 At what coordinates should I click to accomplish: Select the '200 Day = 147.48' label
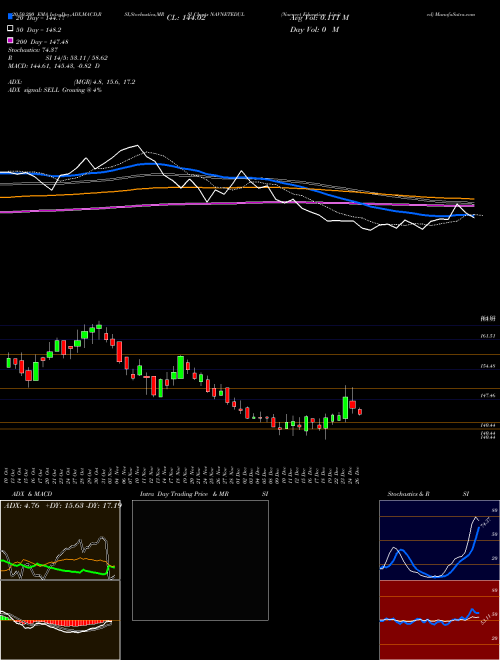[42, 42]
